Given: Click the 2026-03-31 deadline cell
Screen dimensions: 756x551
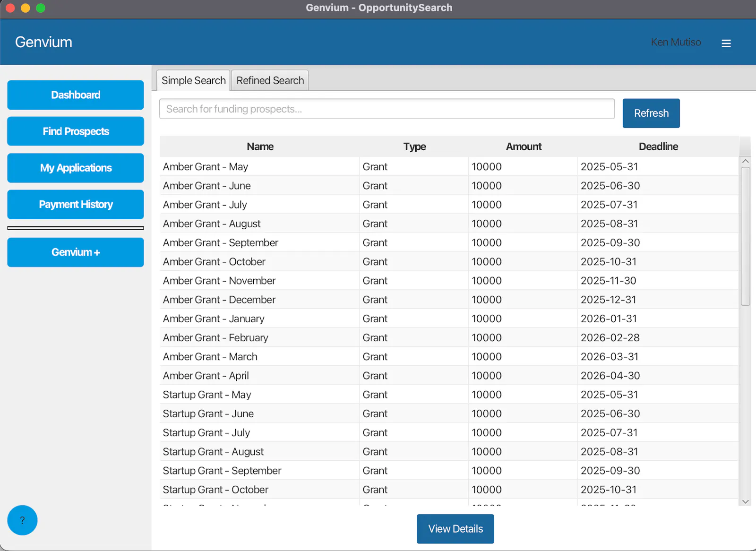Looking at the screenshot, I should click(658, 357).
